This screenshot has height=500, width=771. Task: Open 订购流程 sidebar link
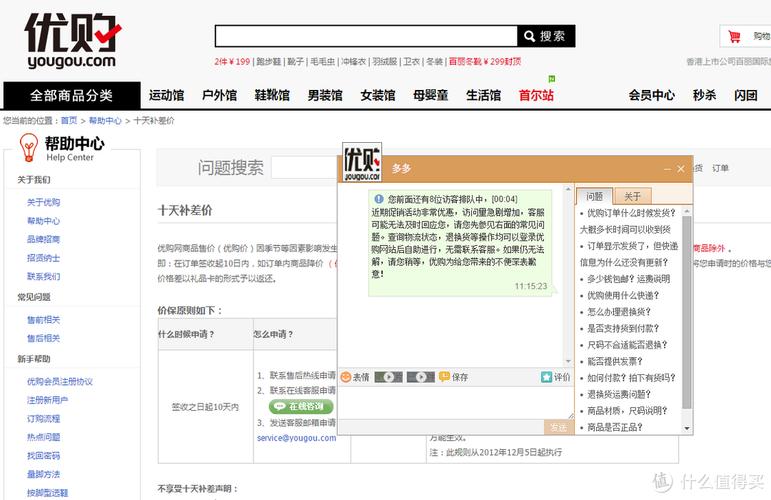click(x=44, y=419)
